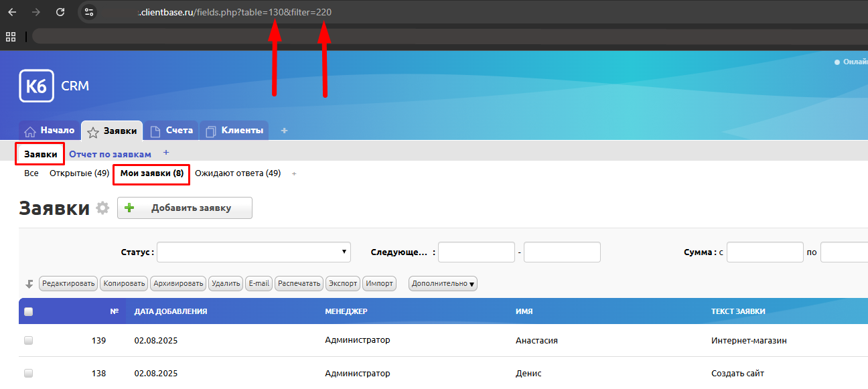The width and height of the screenshot is (868, 389).
Task: Switch to the Счета tab
Action: click(x=172, y=131)
